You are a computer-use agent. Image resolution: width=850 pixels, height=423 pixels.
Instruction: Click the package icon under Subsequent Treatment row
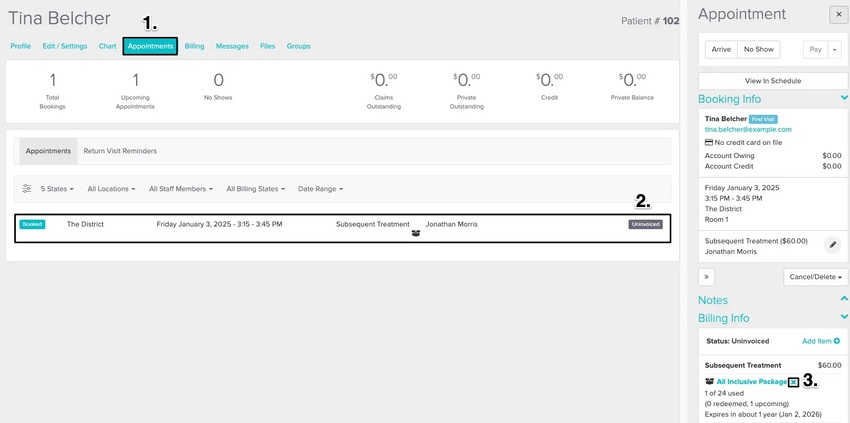click(x=416, y=233)
